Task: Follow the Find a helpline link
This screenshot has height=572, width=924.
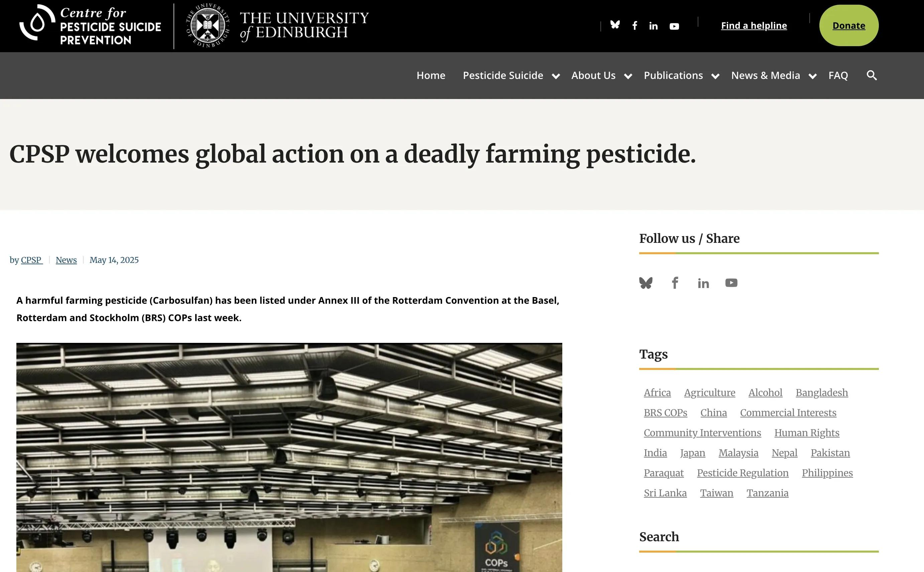Action: [x=754, y=25]
